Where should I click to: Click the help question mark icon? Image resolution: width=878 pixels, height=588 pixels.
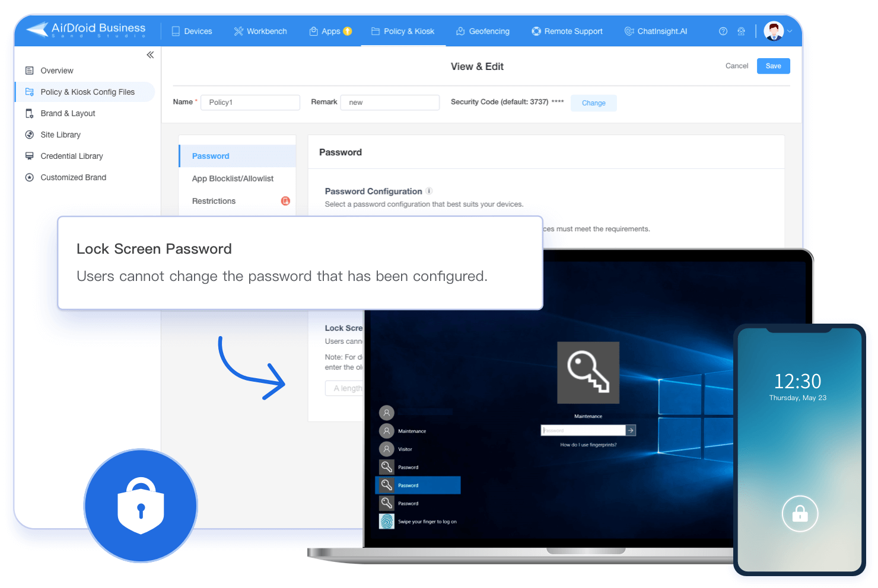click(723, 31)
